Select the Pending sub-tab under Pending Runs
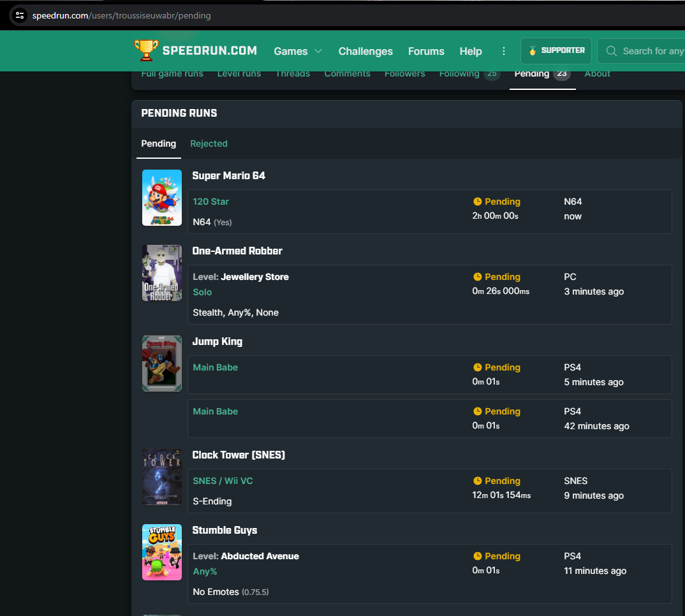685x616 pixels. pos(159,143)
